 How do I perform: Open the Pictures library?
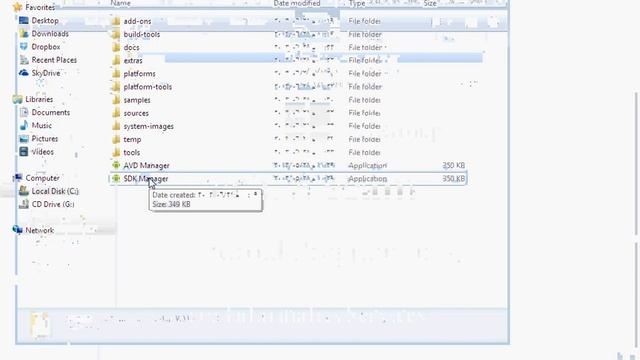click(x=44, y=138)
